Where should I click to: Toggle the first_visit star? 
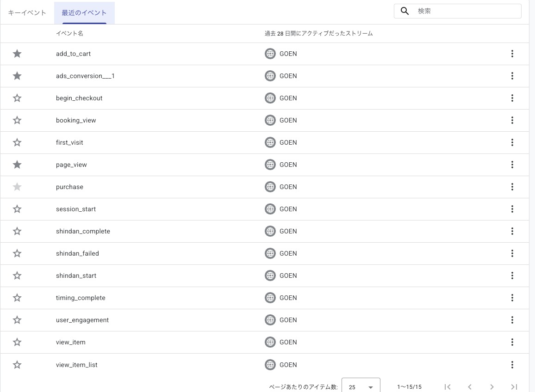tap(17, 142)
